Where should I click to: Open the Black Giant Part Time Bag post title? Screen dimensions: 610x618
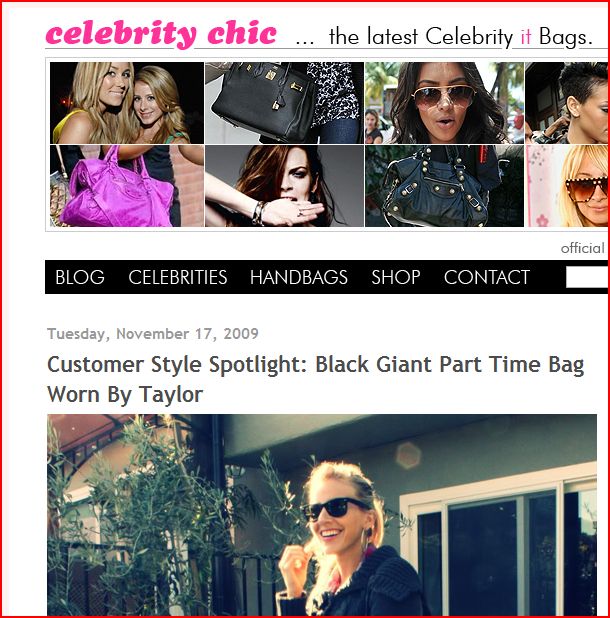pos(315,379)
